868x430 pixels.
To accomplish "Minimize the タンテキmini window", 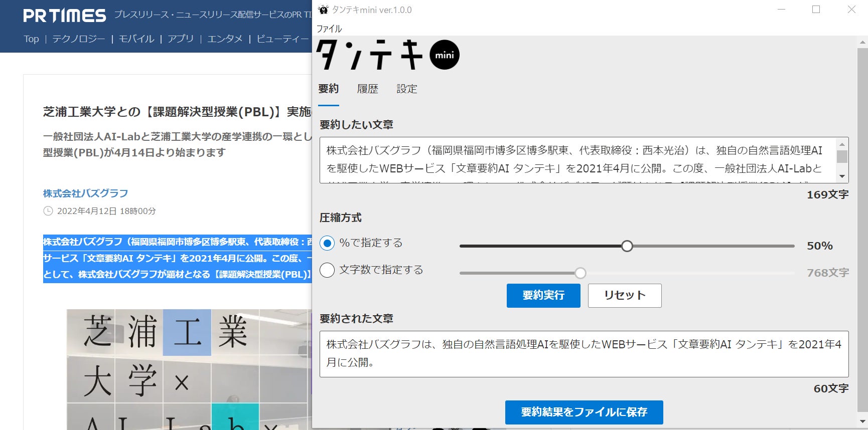I will pyautogui.click(x=781, y=10).
